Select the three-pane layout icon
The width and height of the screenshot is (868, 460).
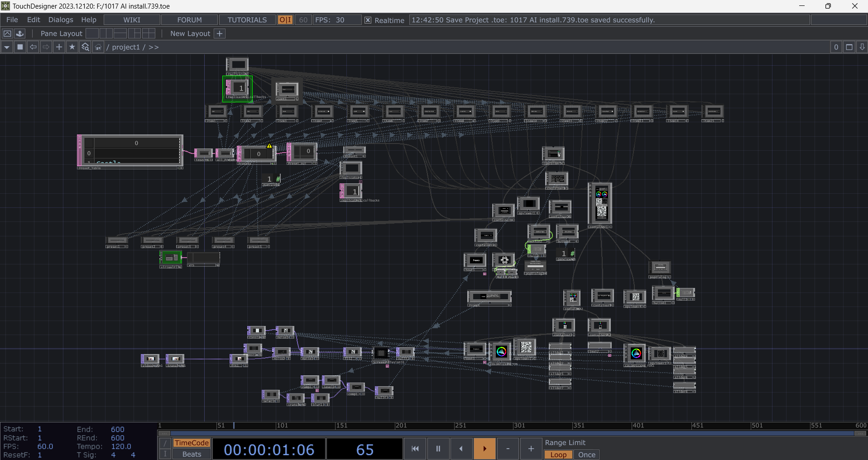pos(134,34)
